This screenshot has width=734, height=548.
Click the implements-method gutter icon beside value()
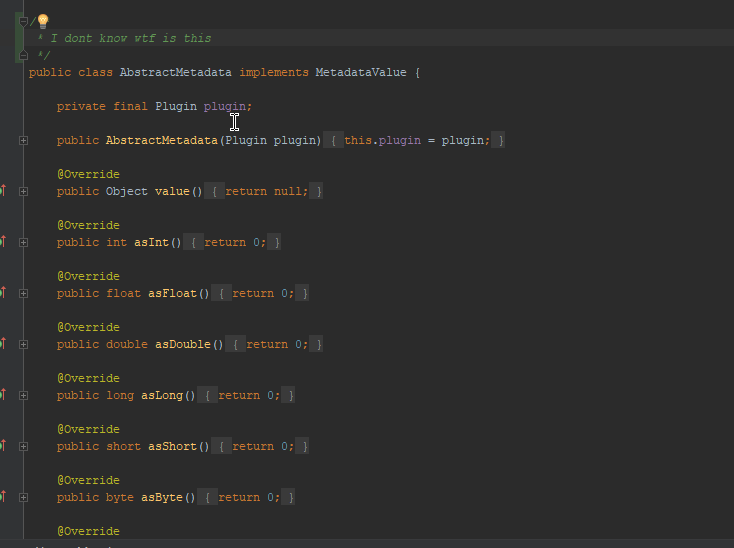pyautogui.click(x=3, y=190)
